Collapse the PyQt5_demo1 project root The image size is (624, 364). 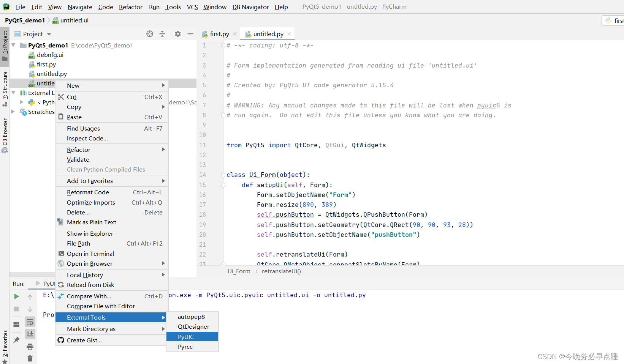point(13,45)
